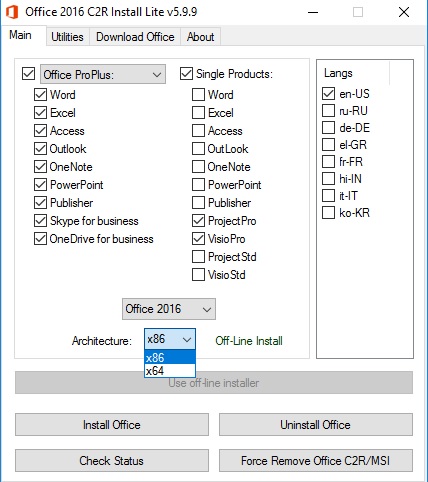Uncheck the en-US language
Screen dimensions: 428x482
328,94
